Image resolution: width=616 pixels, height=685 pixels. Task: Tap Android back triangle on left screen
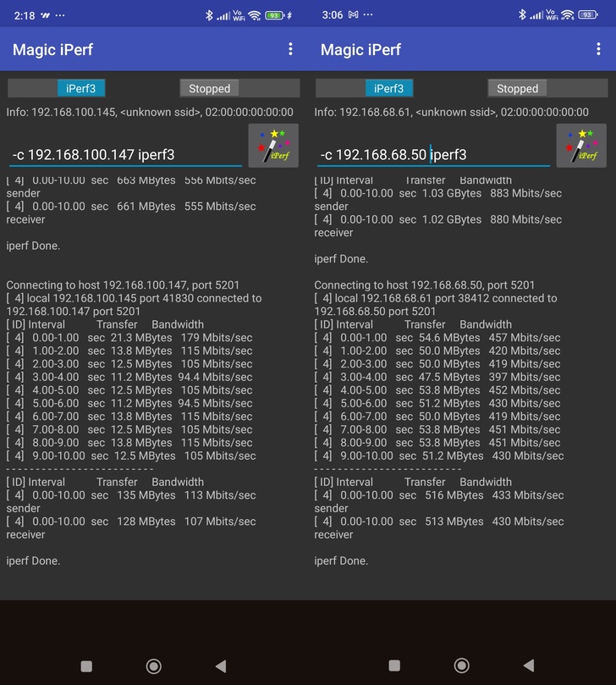[221, 666]
